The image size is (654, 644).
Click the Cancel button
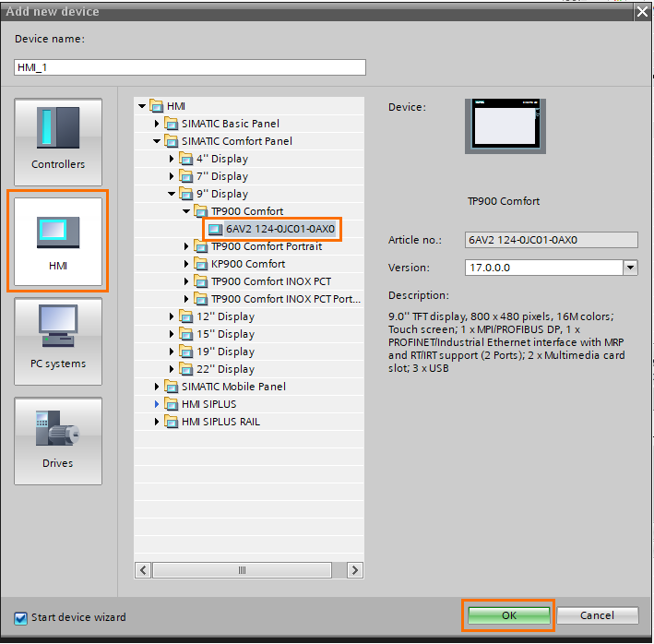click(598, 615)
